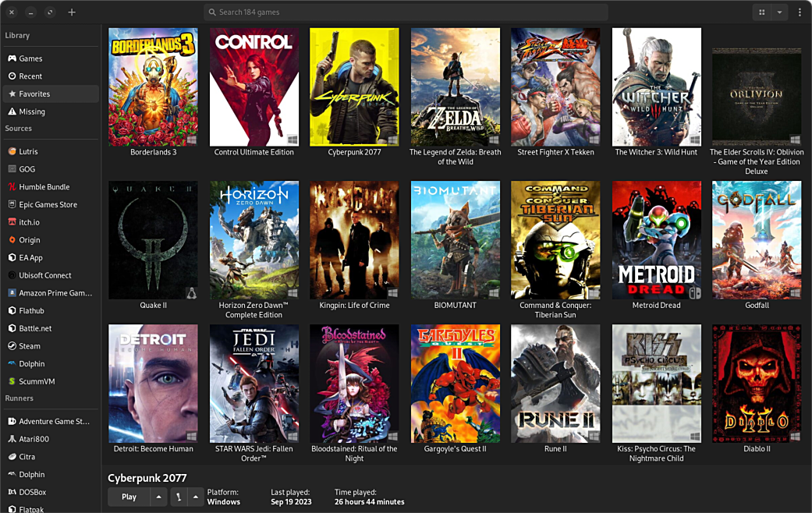Click the Wine glass runner button
Image resolution: width=812 pixels, height=513 pixels.
click(x=179, y=497)
